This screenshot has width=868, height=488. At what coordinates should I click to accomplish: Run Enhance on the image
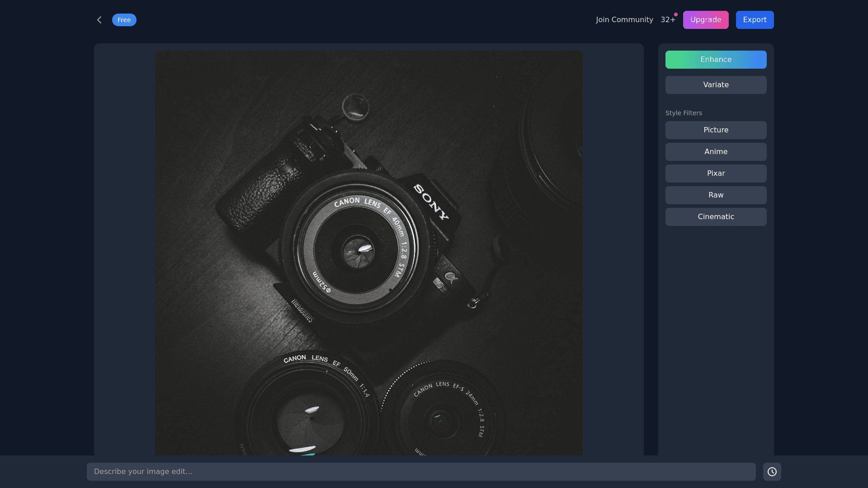(x=716, y=60)
